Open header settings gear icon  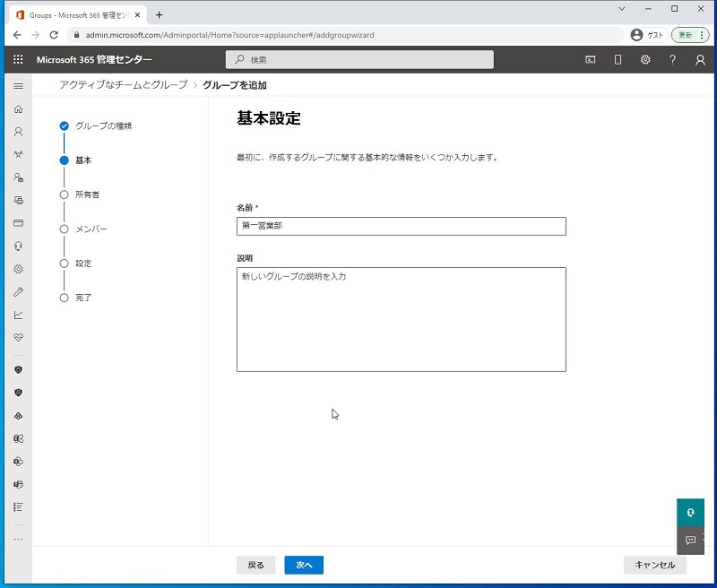[x=645, y=60]
